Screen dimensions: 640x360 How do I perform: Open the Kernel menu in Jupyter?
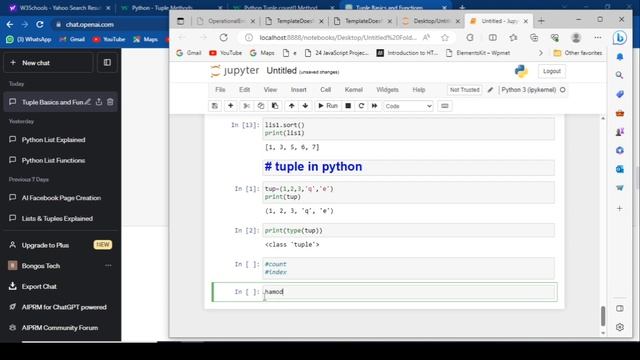coord(353,90)
